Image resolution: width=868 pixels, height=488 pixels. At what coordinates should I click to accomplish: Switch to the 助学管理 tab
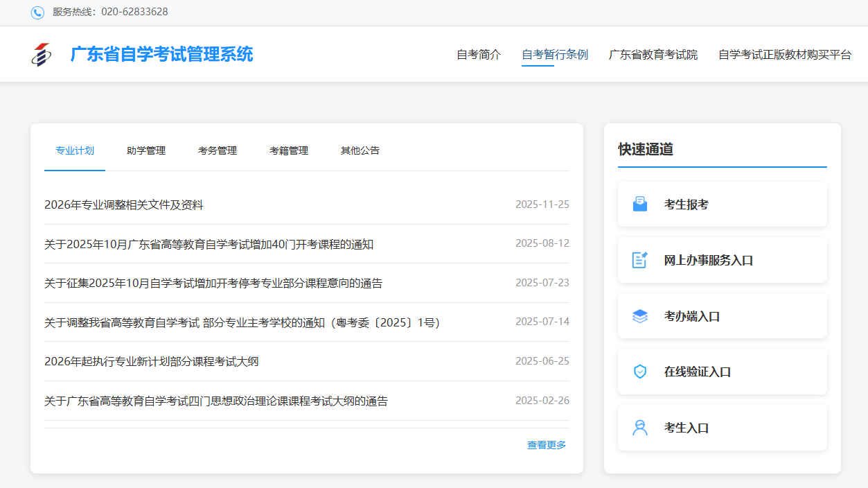click(146, 150)
